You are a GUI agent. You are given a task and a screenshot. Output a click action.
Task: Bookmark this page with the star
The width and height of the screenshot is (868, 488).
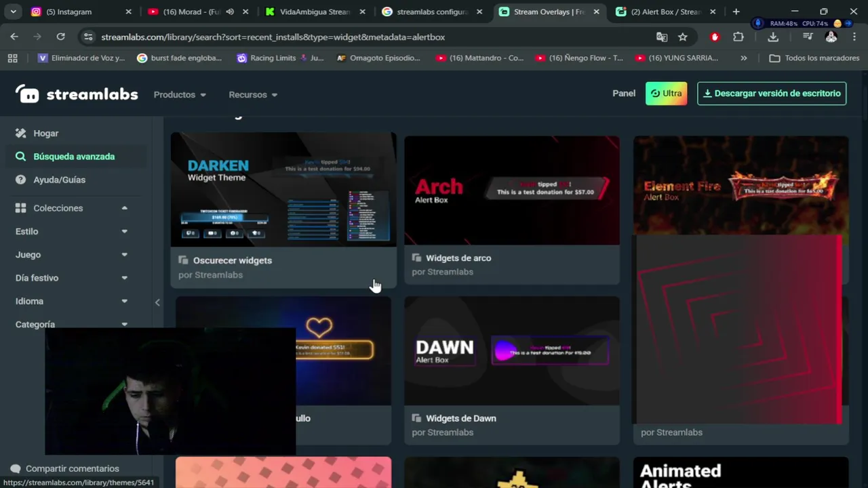[683, 37]
